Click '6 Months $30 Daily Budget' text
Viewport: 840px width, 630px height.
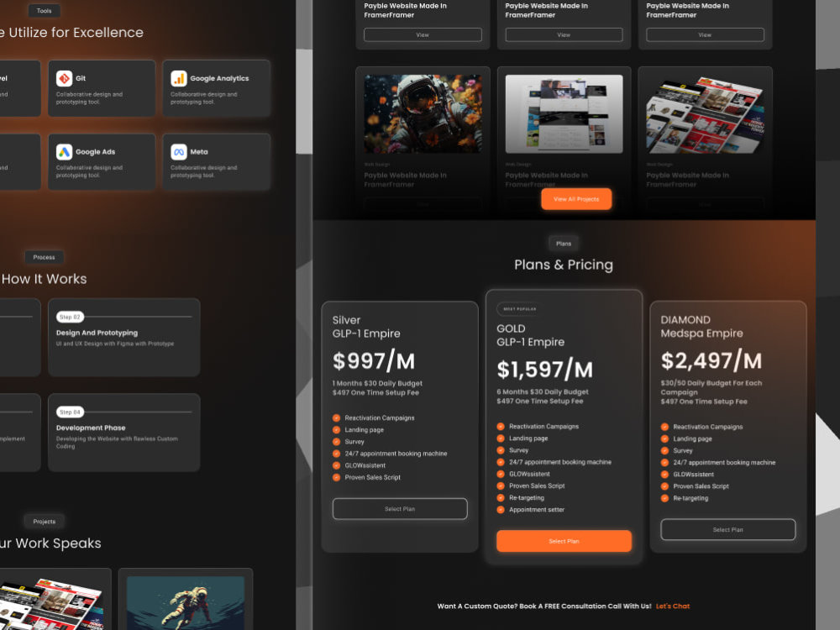[542, 392]
